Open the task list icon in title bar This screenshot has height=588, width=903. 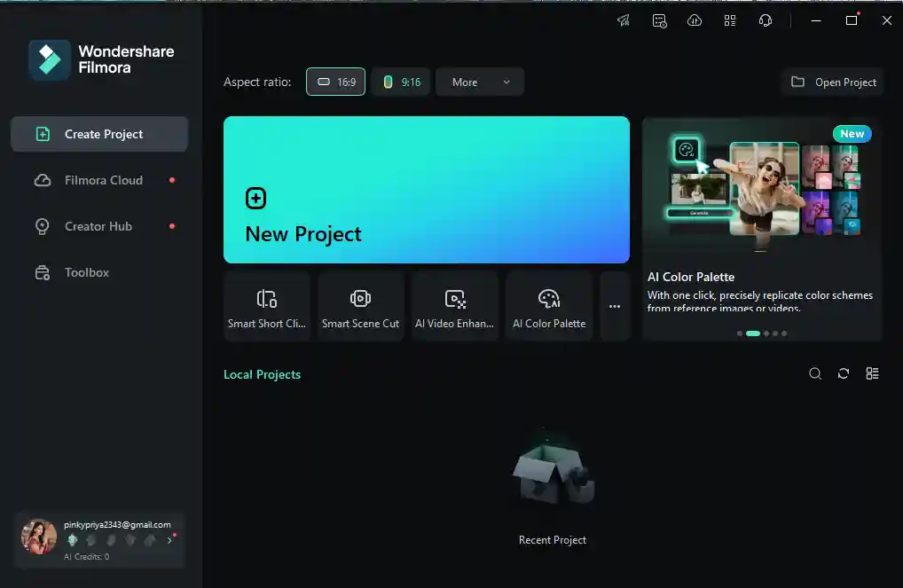pyautogui.click(x=659, y=20)
